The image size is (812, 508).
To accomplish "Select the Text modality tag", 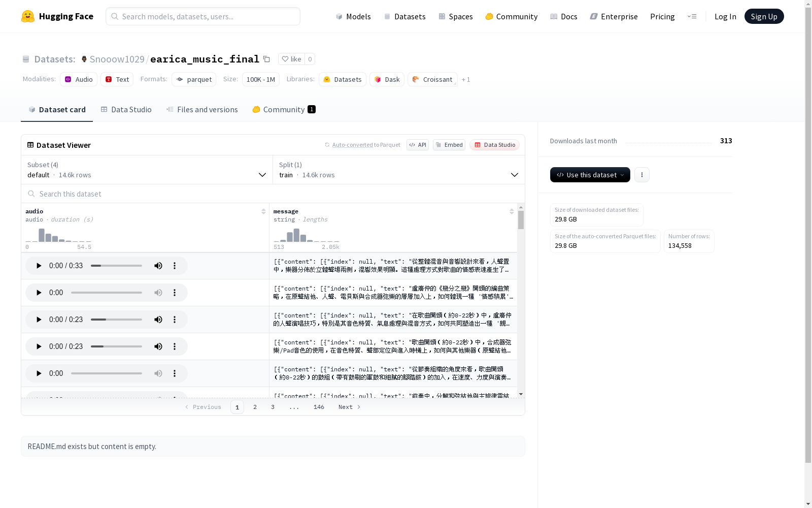I will pos(117,79).
